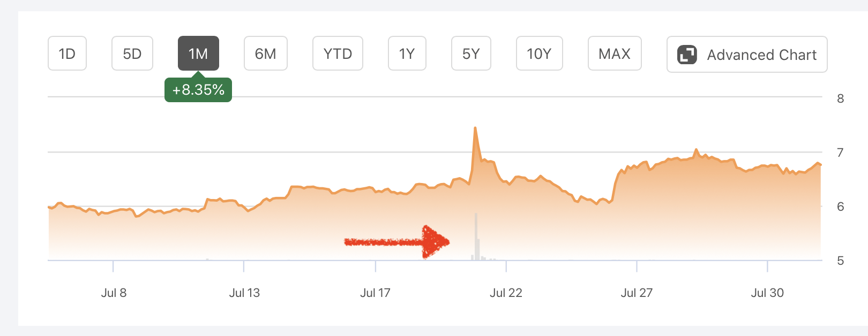The width and height of the screenshot is (868, 336).
Task: Click the Jul 8 axis label
Action: [114, 293]
